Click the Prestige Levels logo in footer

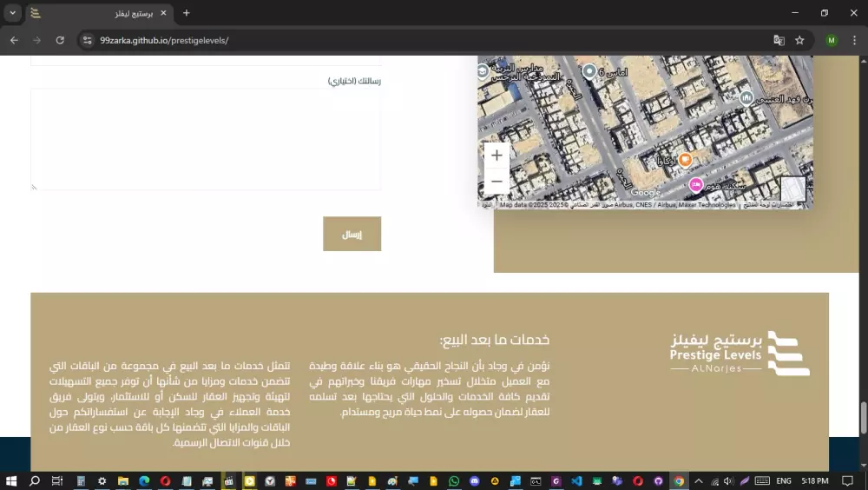click(740, 353)
